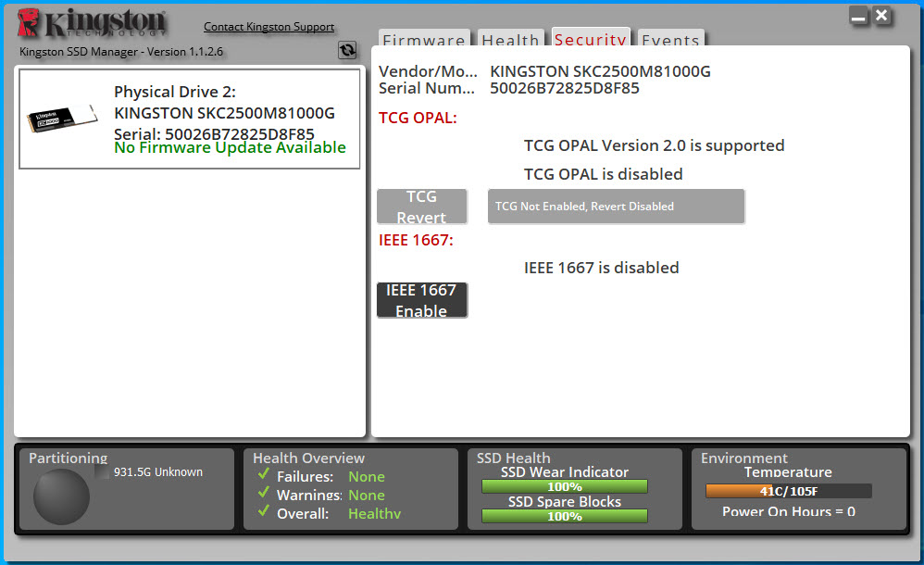The width and height of the screenshot is (924, 565).
Task: Click the refresh drives icon
Action: coord(347,50)
